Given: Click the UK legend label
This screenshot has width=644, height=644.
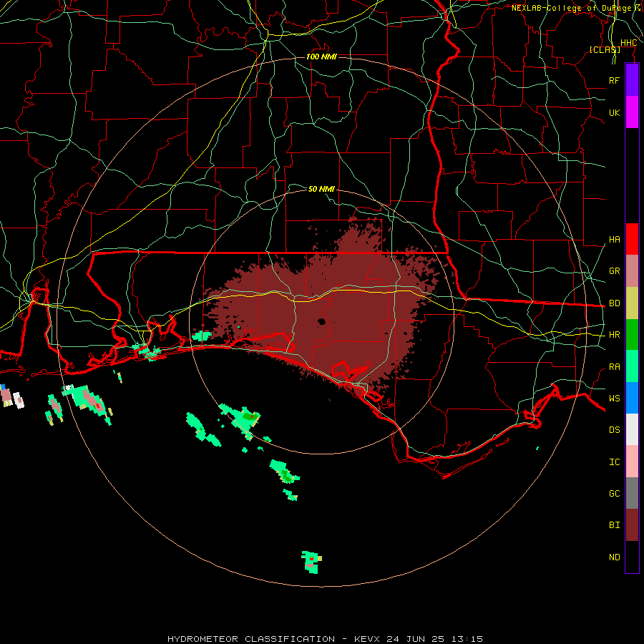Looking at the screenshot, I should click(614, 112).
